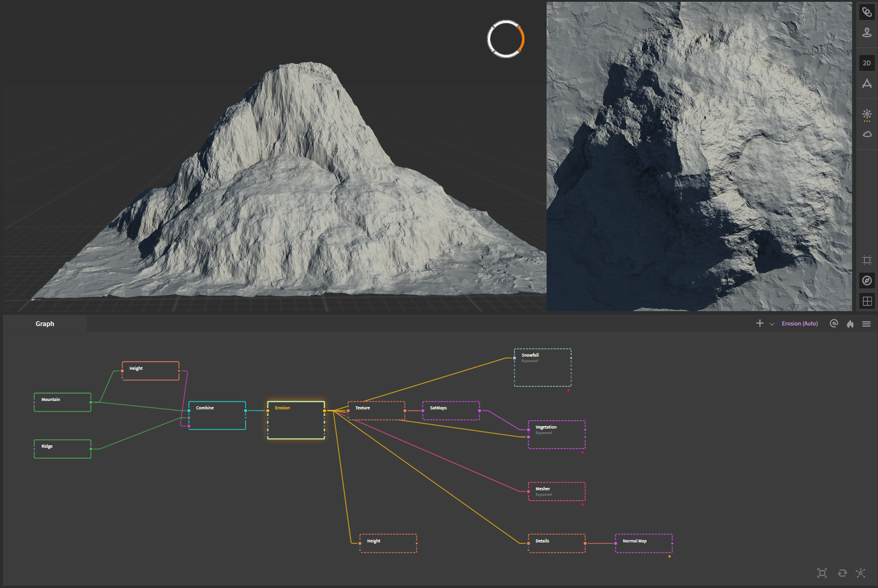Select the bypassed Vegetation node
Screen dimensions: 878x588
557,435
